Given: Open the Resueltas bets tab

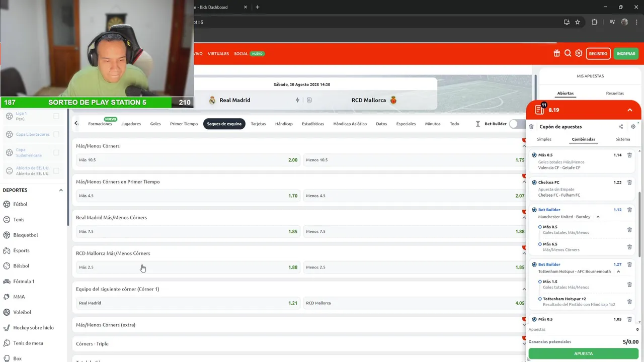Looking at the screenshot, I should 615,93.
